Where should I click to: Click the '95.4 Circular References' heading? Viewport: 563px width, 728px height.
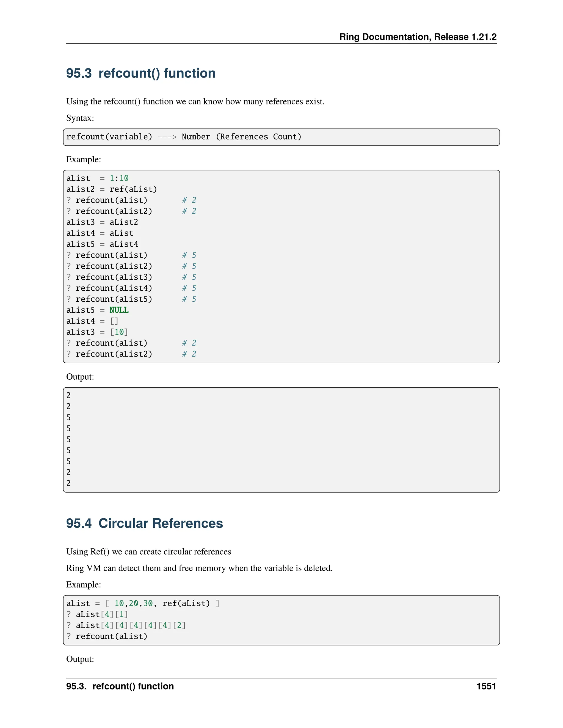[x=144, y=523]
